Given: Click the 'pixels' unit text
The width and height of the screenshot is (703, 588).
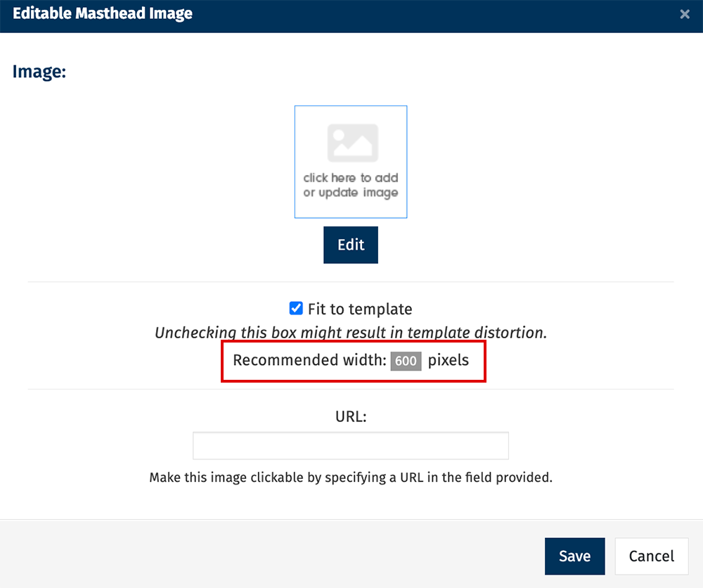Looking at the screenshot, I should click(x=448, y=361).
